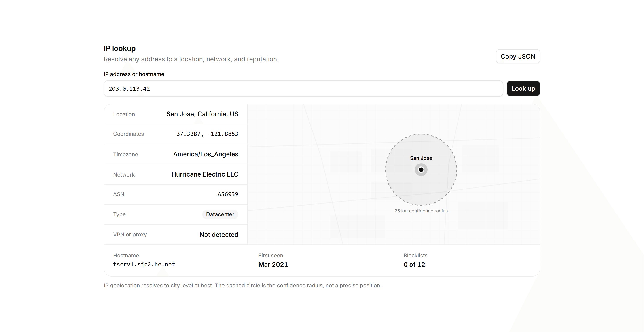Select the Datacenter type badge
644x332 pixels.
point(220,214)
